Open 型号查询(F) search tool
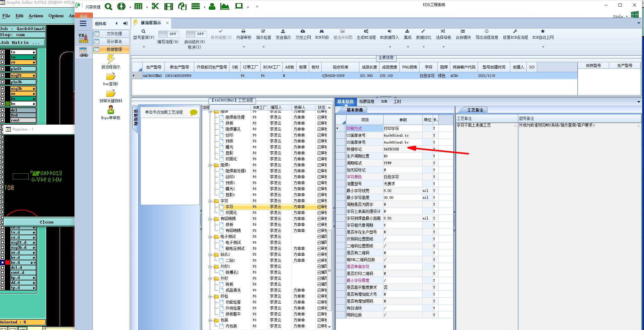The width and height of the screenshot is (644, 330). pos(143,34)
